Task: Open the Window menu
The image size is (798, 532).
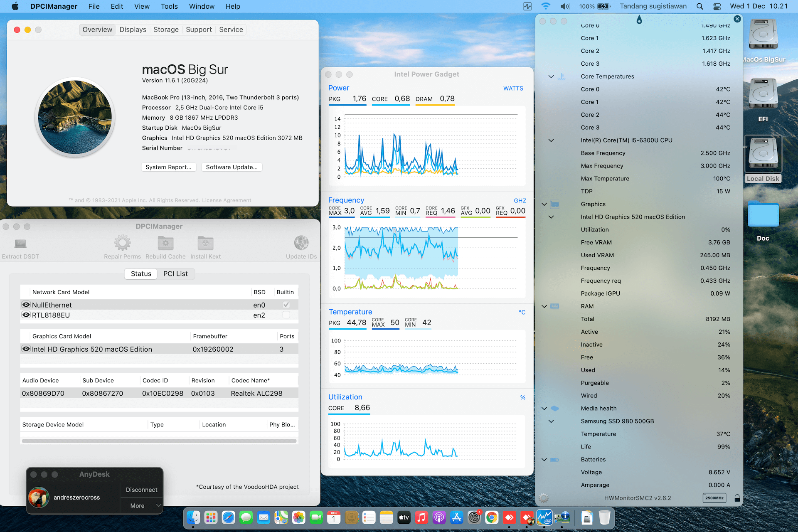Action: click(202, 6)
